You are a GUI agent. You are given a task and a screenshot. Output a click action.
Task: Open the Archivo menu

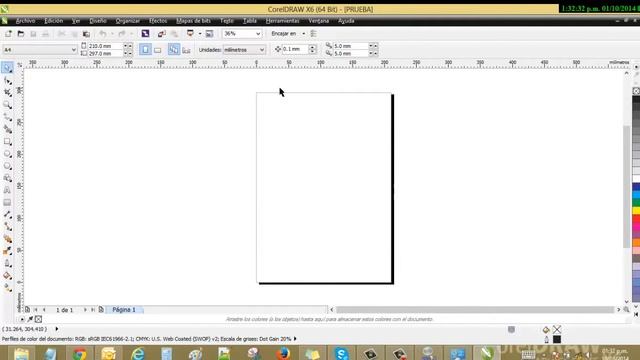point(25,20)
